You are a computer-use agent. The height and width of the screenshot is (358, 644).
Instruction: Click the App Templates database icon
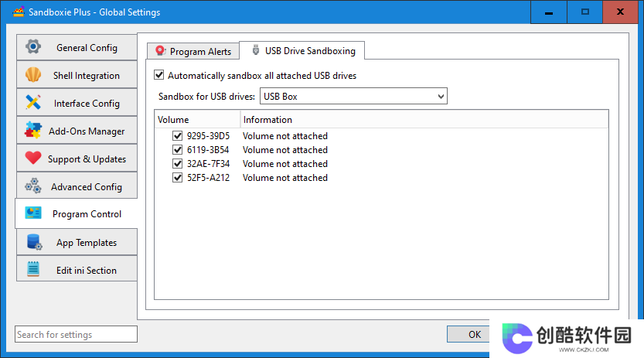(34, 242)
